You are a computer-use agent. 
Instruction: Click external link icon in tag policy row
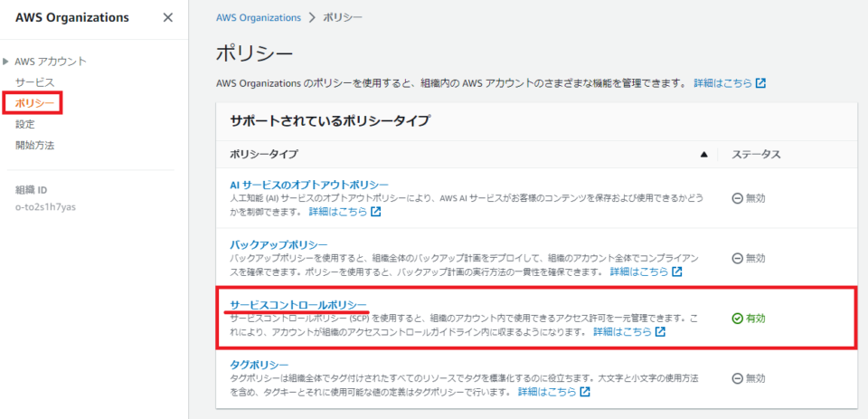[585, 392]
